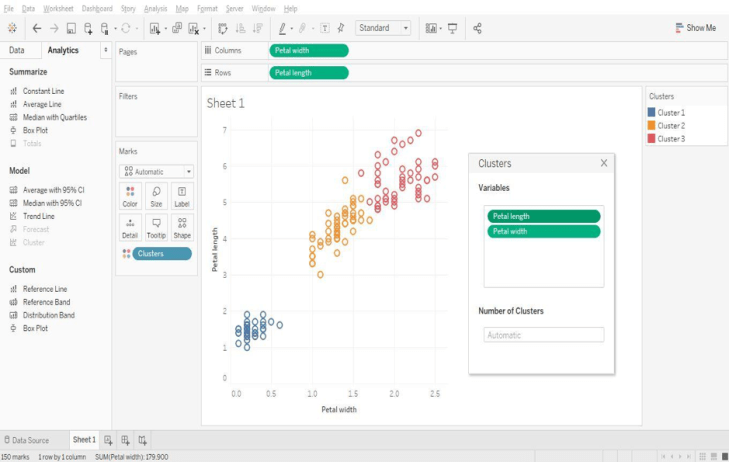Viewport: 729px width, 462px height.
Task: Open the Color card in Marks
Action: coord(130,195)
